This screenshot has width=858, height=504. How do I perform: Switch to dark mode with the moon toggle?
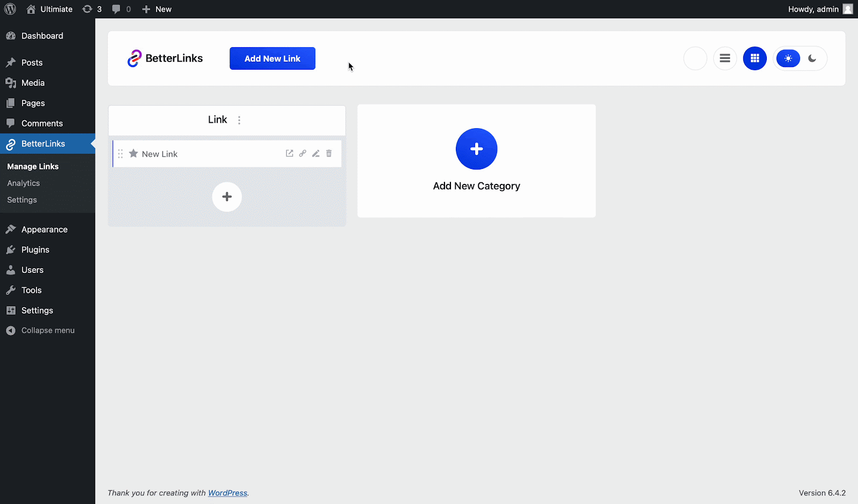(x=812, y=58)
